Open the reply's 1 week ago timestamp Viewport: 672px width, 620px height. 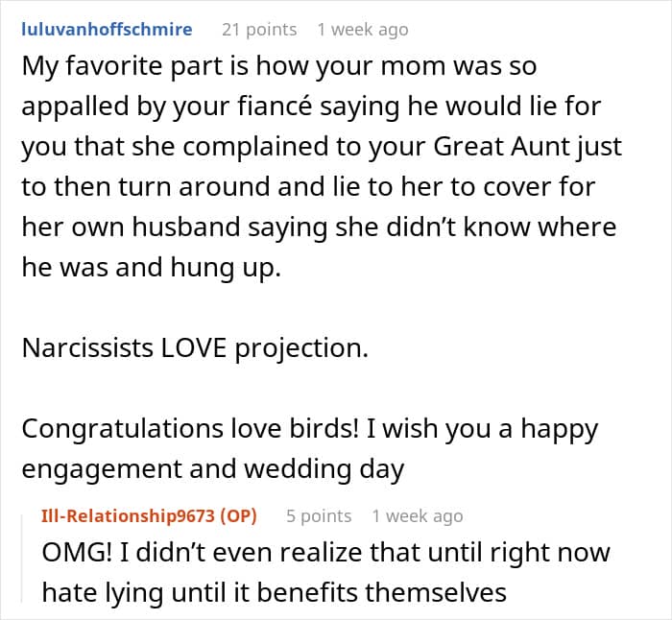coord(418,516)
